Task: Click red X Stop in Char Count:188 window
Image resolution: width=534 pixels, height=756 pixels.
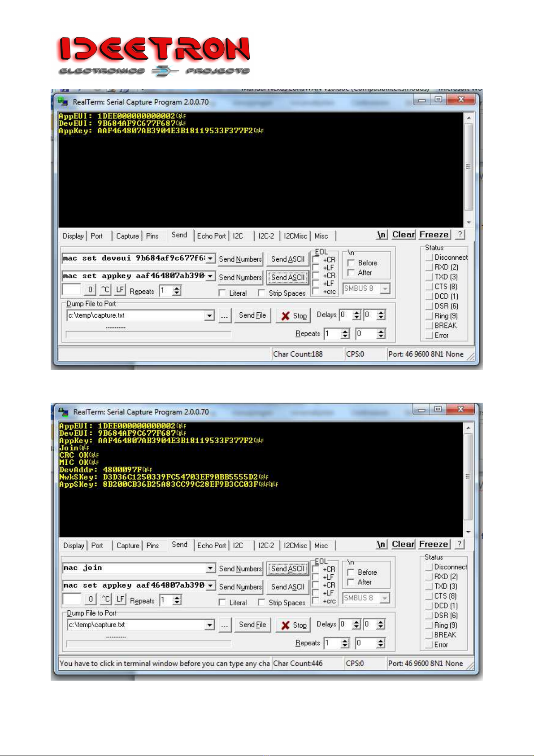Action: point(294,316)
